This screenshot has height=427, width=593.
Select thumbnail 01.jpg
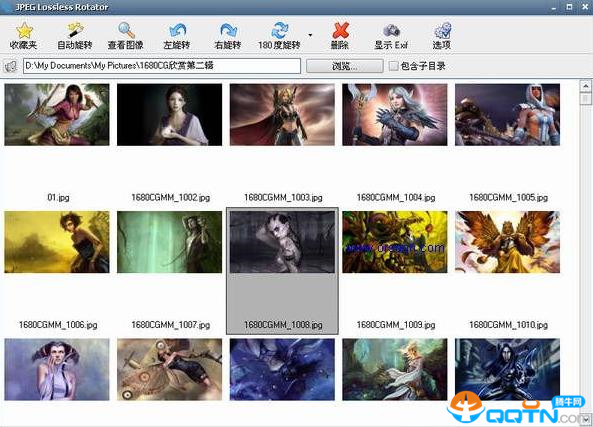click(57, 115)
